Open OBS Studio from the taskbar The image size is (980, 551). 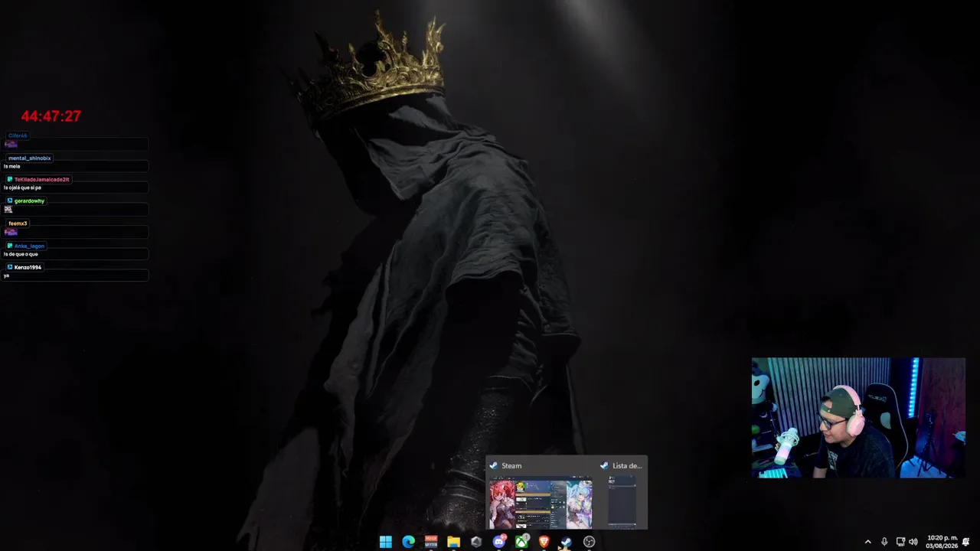[x=590, y=542]
